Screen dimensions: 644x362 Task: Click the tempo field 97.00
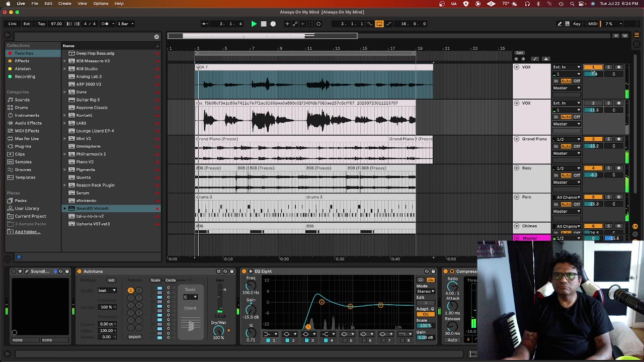coord(56,24)
